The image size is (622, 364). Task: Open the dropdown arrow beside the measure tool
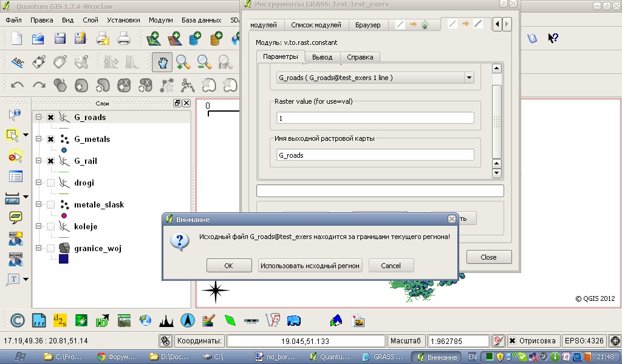26,197
